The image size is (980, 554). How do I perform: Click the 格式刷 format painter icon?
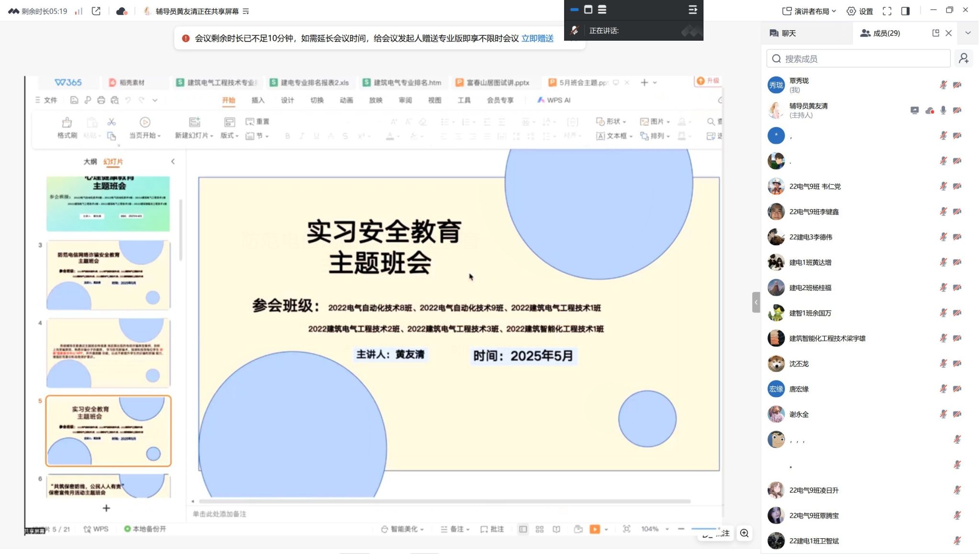coord(67,122)
